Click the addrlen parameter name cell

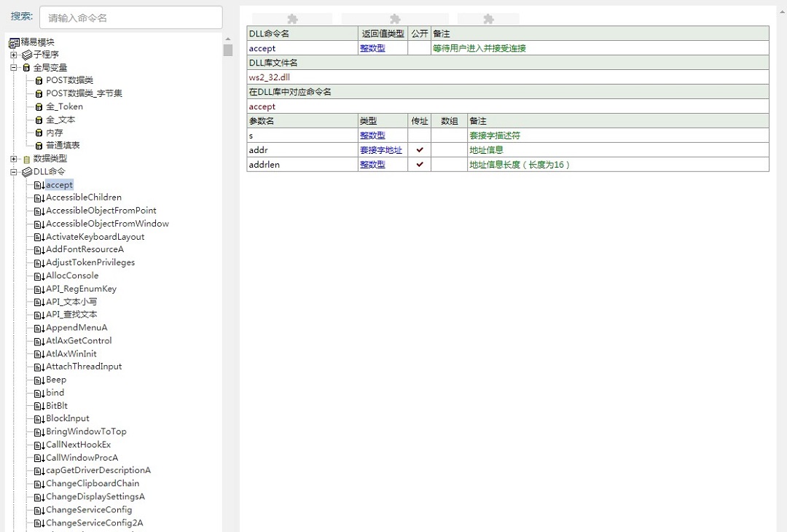click(x=302, y=165)
